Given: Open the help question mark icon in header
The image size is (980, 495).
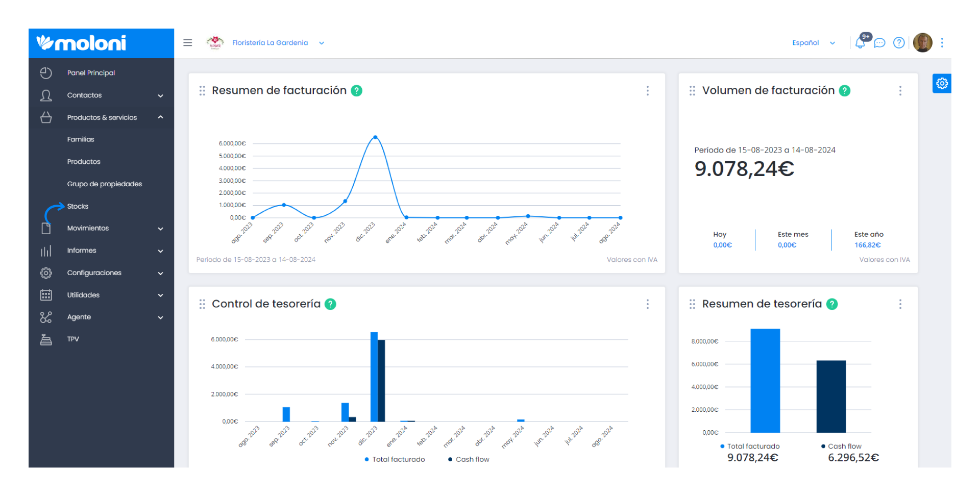Looking at the screenshot, I should coord(899,43).
